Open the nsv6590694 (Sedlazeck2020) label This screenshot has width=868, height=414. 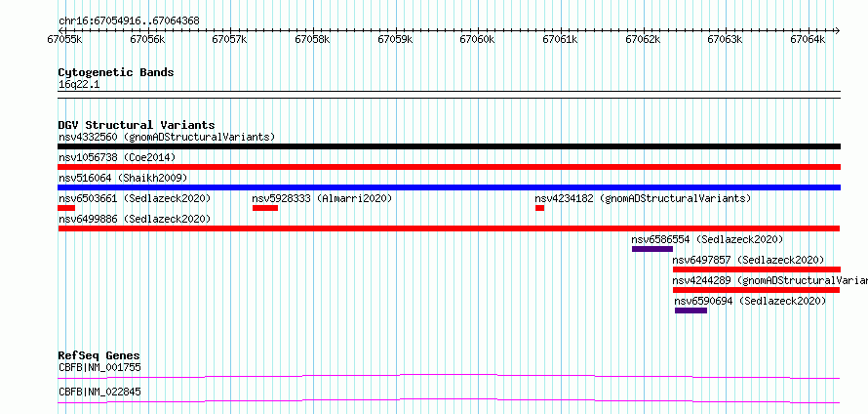click(x=750, y=301)
